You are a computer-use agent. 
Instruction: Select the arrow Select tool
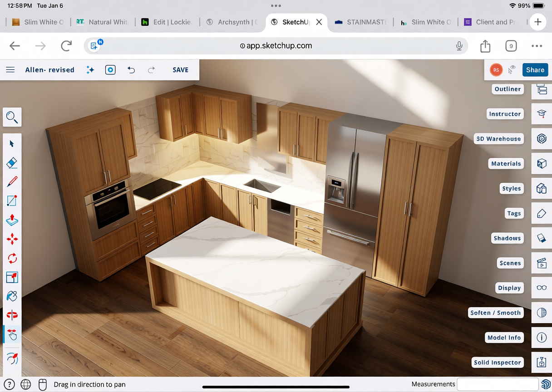(x=12, y=144)
